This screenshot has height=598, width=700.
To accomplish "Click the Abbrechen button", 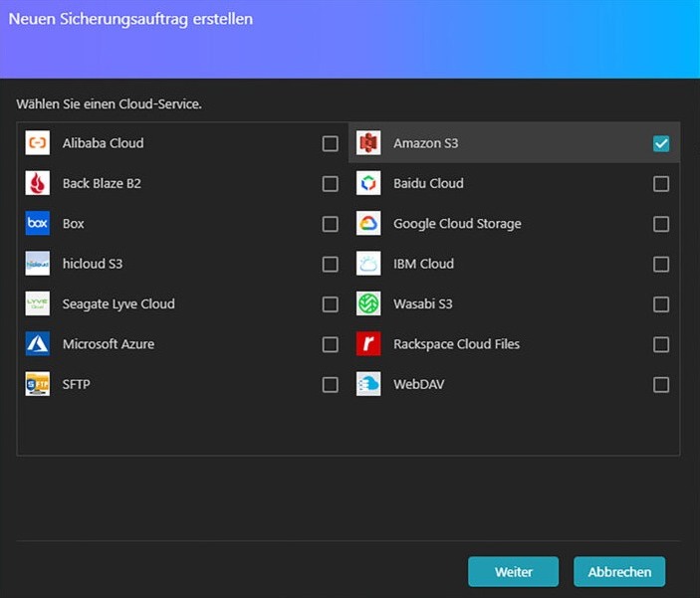I will coord(619,572).
